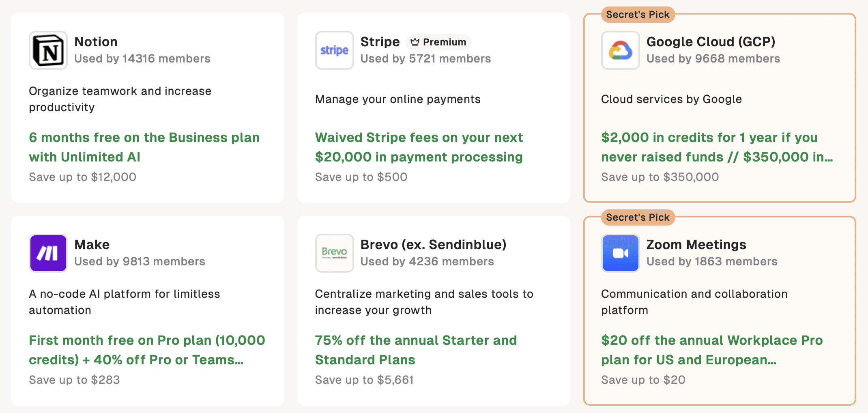Click the Zoom Meetings camera icon
Image resolution: width=868 pixels, height=413 pixels.
pos(620,253)
